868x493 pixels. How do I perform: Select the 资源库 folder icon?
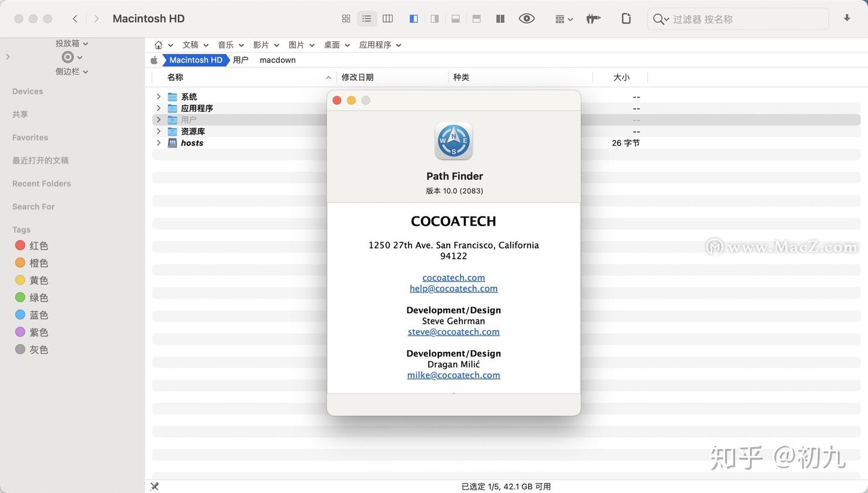point(172,131)
